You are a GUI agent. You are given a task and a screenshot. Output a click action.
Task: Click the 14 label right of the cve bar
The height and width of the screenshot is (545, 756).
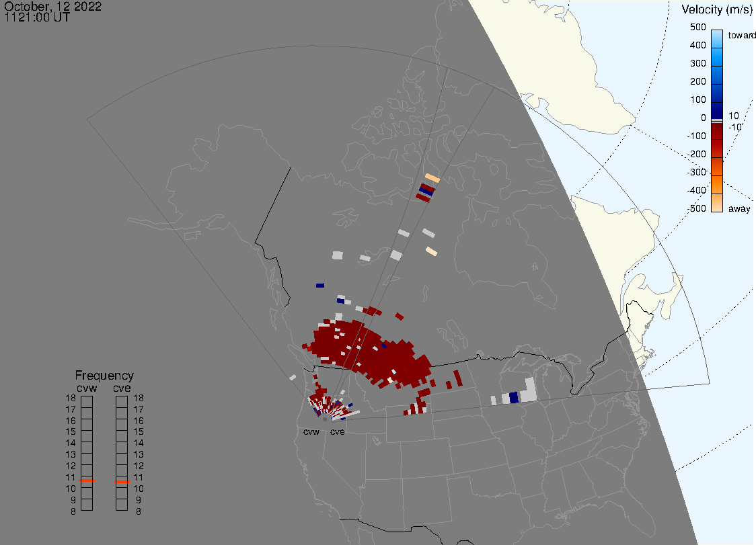[x=139, y=444]
